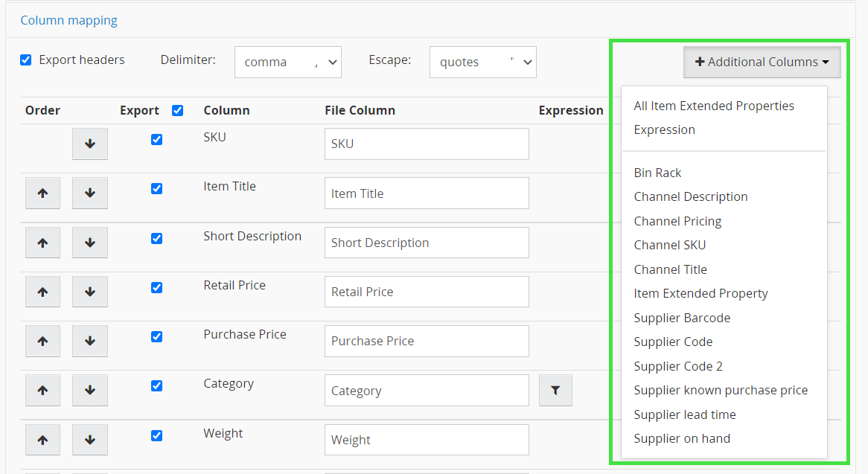Collapse the Additional Columns dropdown

click(x=762, y=62)
